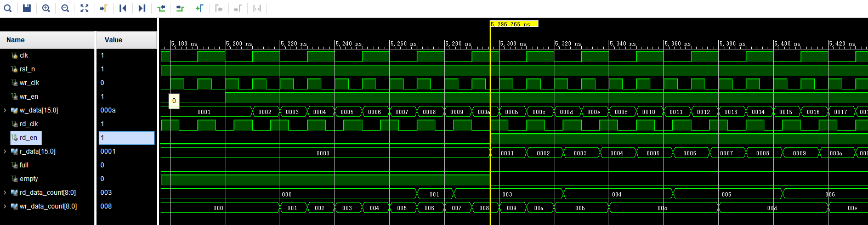Screen dimensions: 868x225
Task: Go to next transition
Action: [x=180, y=8]
